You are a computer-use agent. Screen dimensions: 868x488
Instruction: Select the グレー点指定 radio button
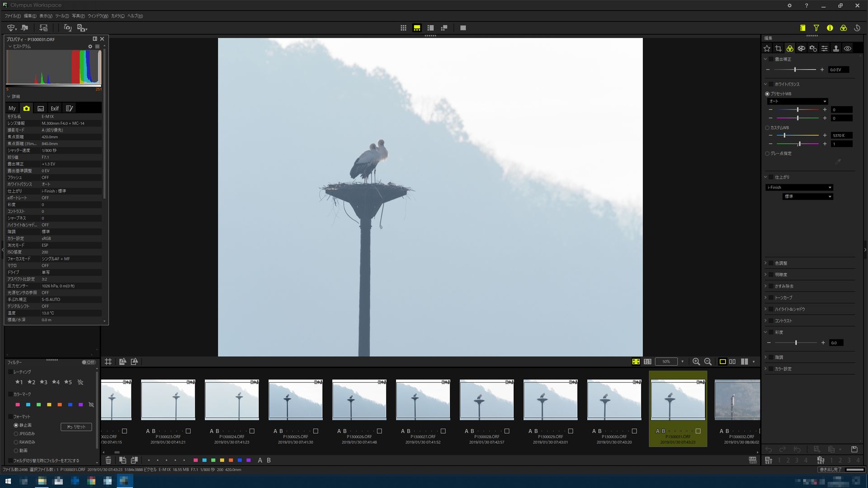pyautogui.click(x=767, y=154)
